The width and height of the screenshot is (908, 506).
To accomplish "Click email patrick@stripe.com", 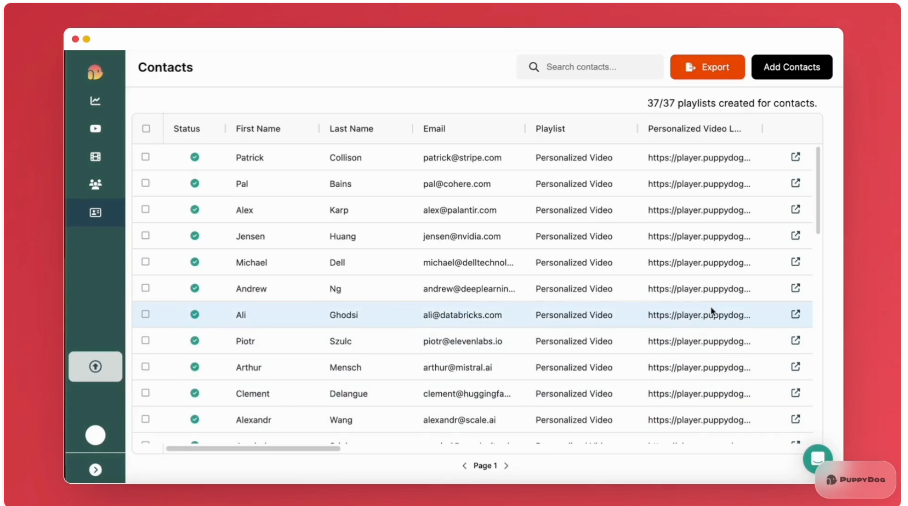I will [462, 157].
